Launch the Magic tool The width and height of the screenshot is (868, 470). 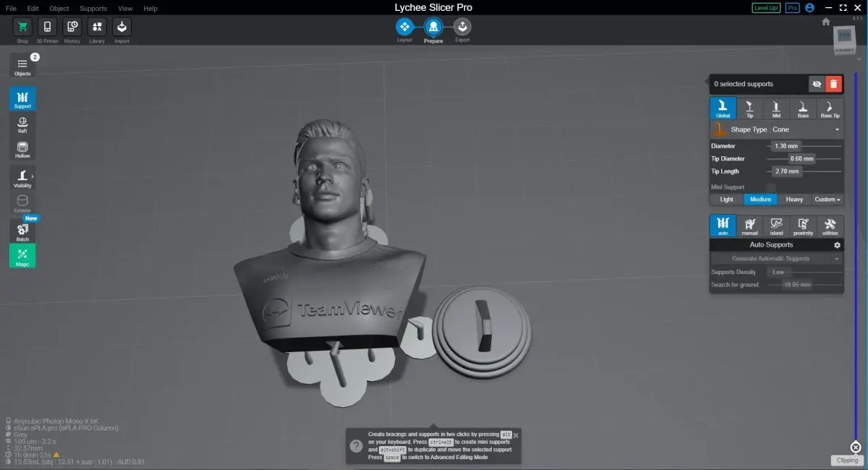(22, 256)
